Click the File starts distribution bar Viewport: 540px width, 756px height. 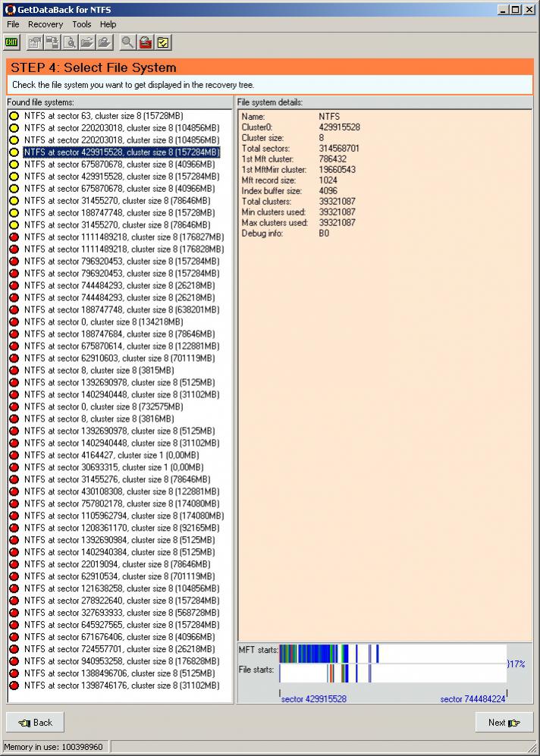pos(393,673)
